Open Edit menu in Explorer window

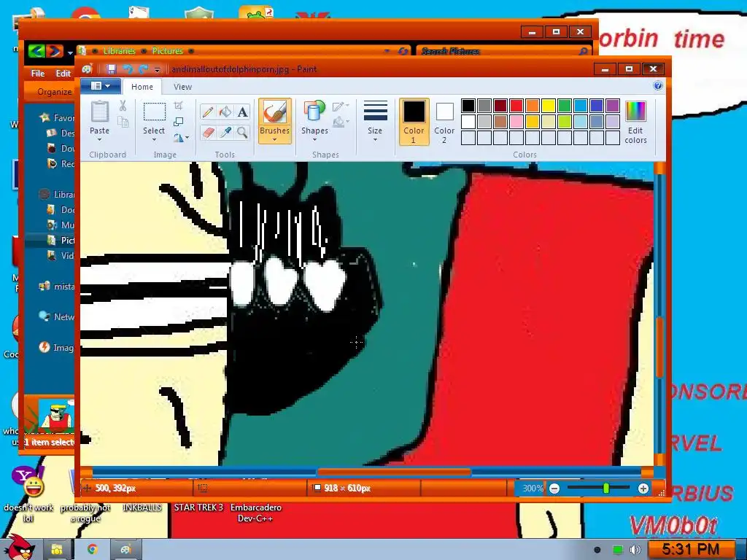[x=63, y=74]
